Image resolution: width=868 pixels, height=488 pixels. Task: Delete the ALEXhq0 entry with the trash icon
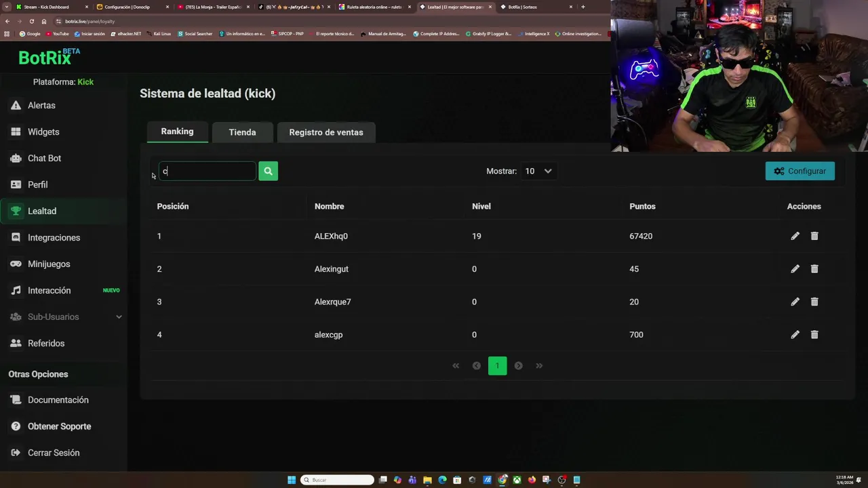(x=814, y=236)
